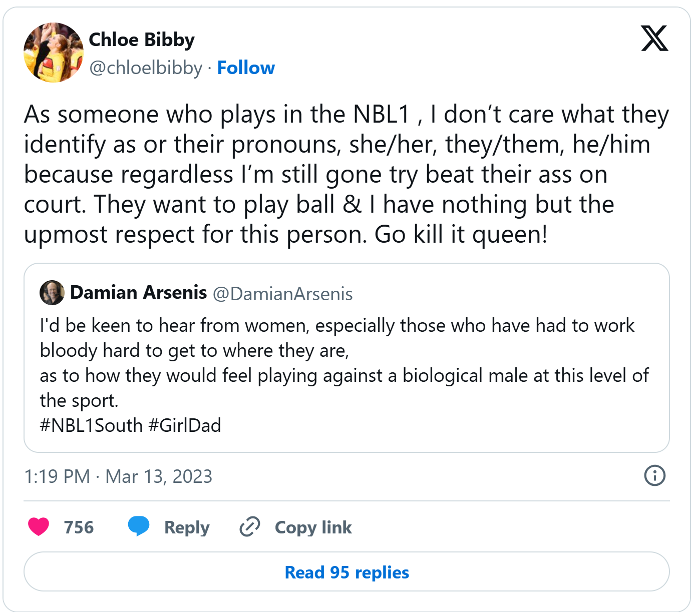Click the @DamianArsenis handle
This screenshot has width=694, height=616.
coord(282,294)
